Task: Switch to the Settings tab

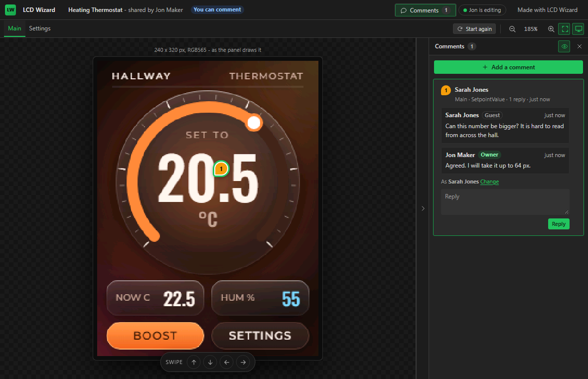Action: tap(40, 28)
